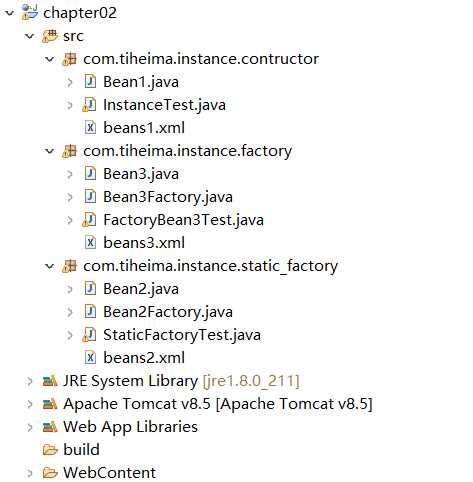Expand the FactoryBean3Test.java node

click(70, 220)
